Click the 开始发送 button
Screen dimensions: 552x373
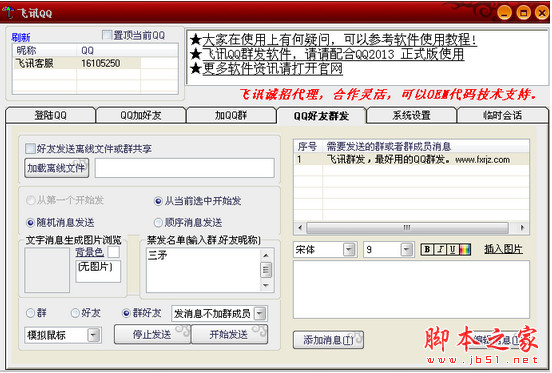pos(229,334)
